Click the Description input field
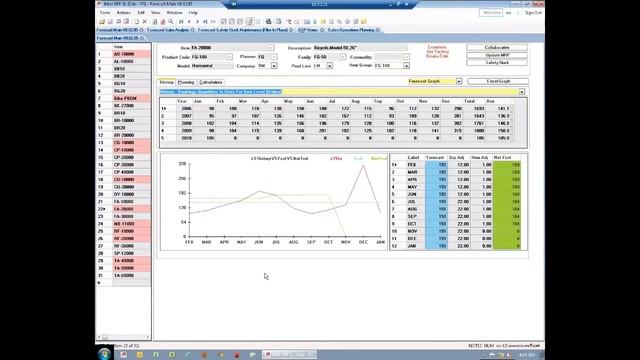The width and height of the screenshot is (640, 360). click(x=360, y=48)
